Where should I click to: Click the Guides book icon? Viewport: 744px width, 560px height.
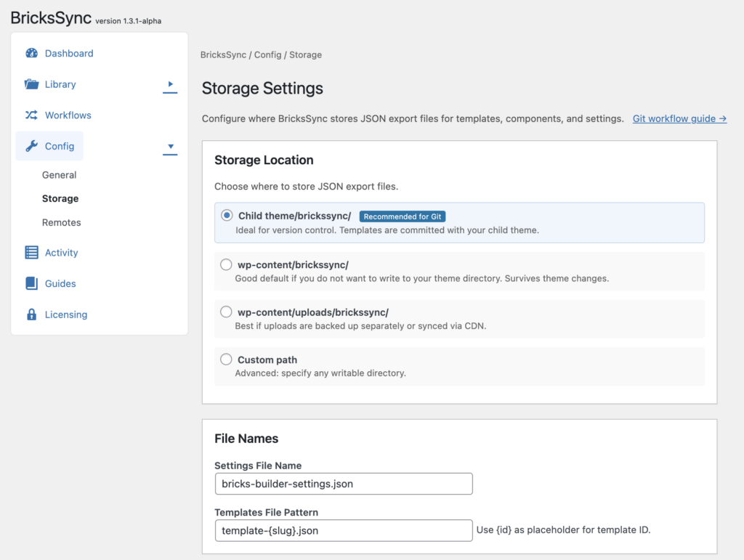(x=31, y=284)
